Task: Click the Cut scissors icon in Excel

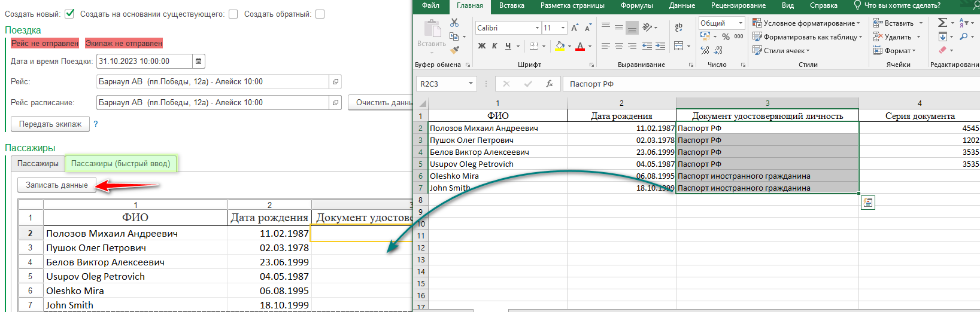Action: click(x=454, y=23)
